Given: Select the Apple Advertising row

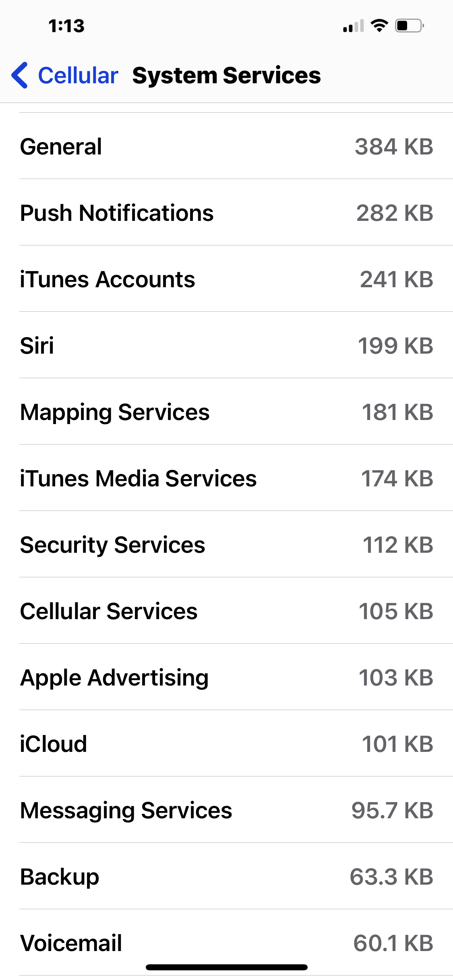Looking at the screenshot, I should (226, 677).
